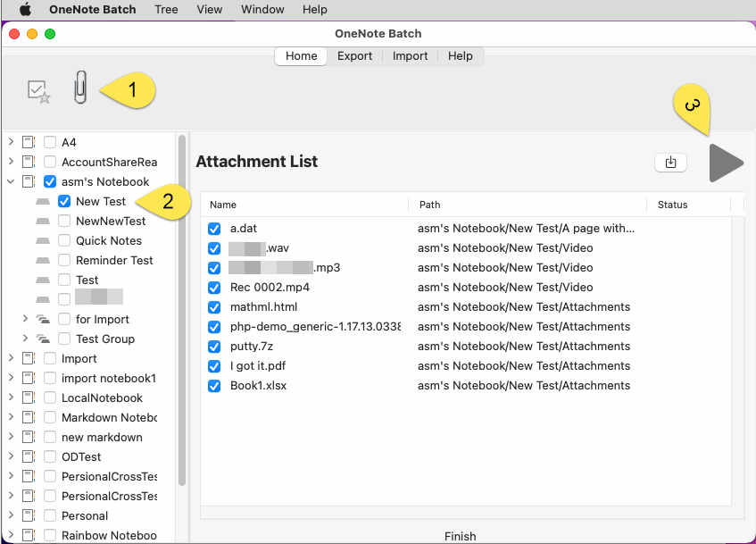Switch to the Import tab
The image size is (756, 544).
410,56
